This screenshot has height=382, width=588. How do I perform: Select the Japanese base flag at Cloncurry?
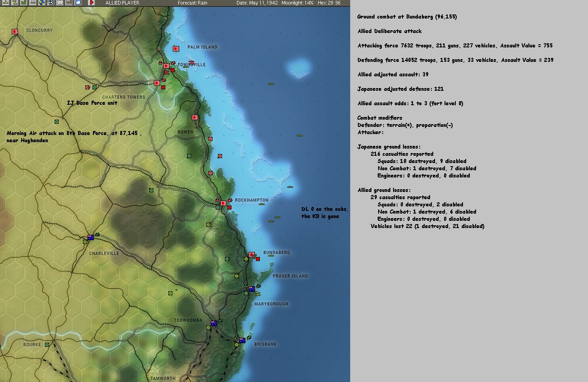pyautogui.click(x=14, y=32)
